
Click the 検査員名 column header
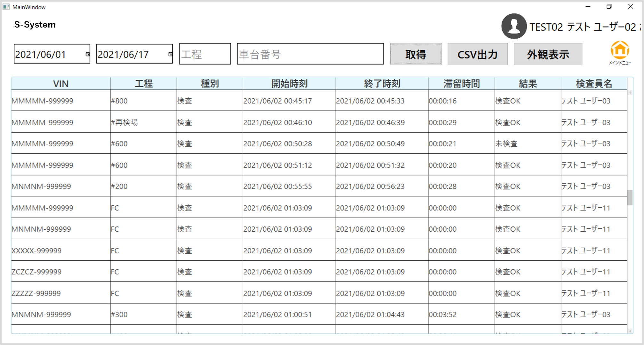point(594,84)
